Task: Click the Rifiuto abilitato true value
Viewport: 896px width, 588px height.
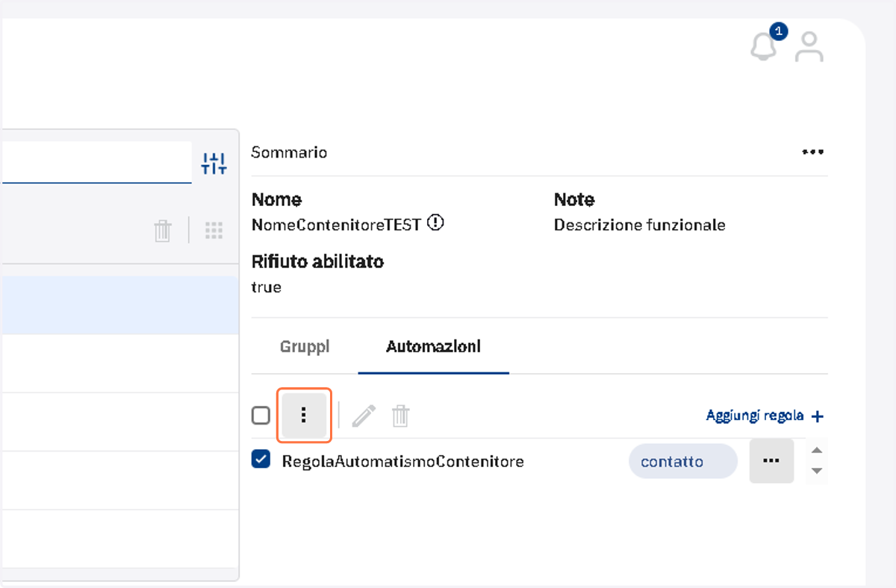Action: point(267,287)
